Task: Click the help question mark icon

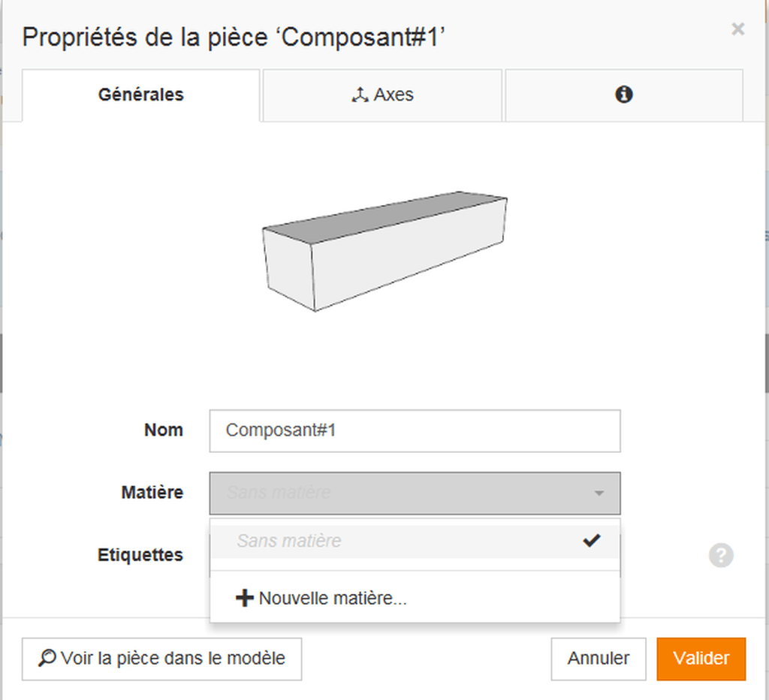Action: point(721,555)
